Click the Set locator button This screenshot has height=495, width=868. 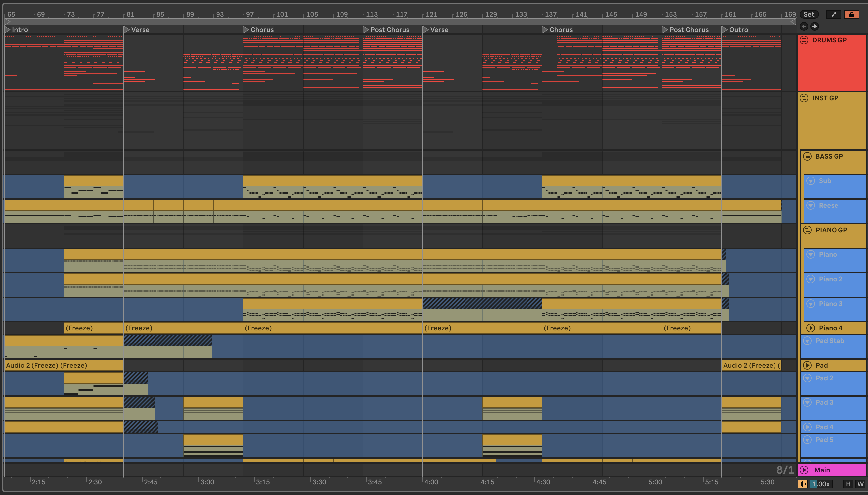pyautogui.click(x=809, y=14)
